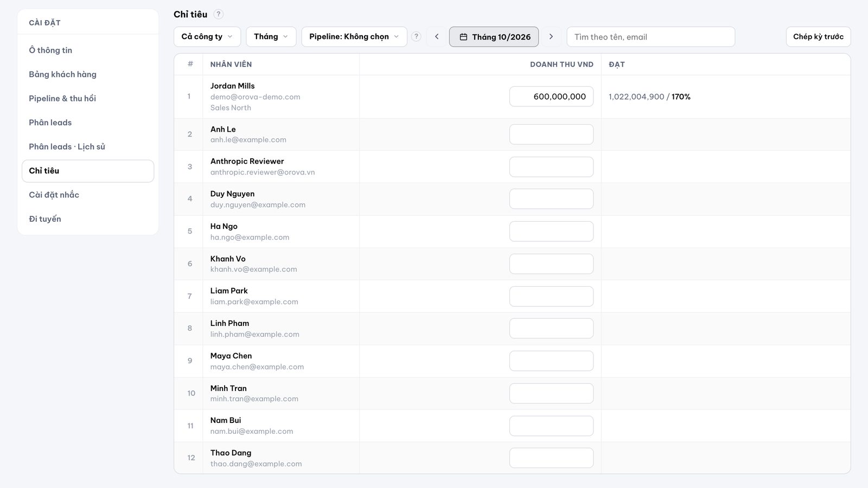
Task: Focus the Tìm theo tên, email search box
Action: coord(651,37)
